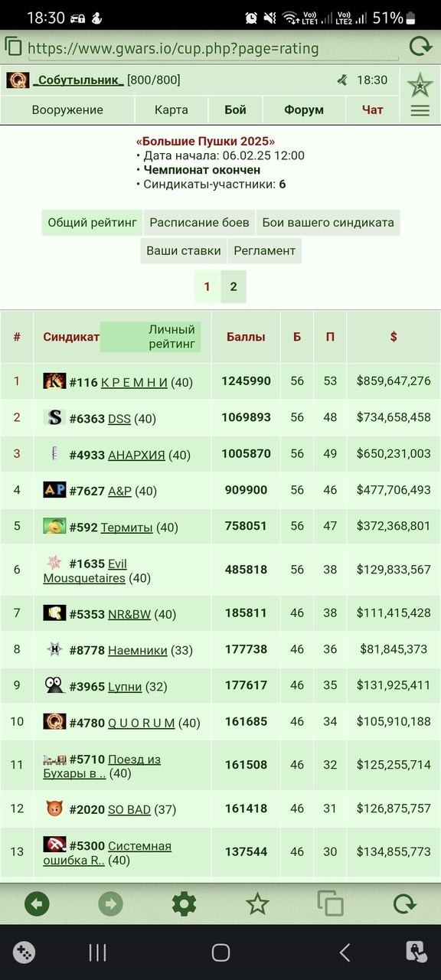The width and height of the screenshot is (441, 980).
Task: Toggle the Личный рейтинг view
Action: (151, 337)
